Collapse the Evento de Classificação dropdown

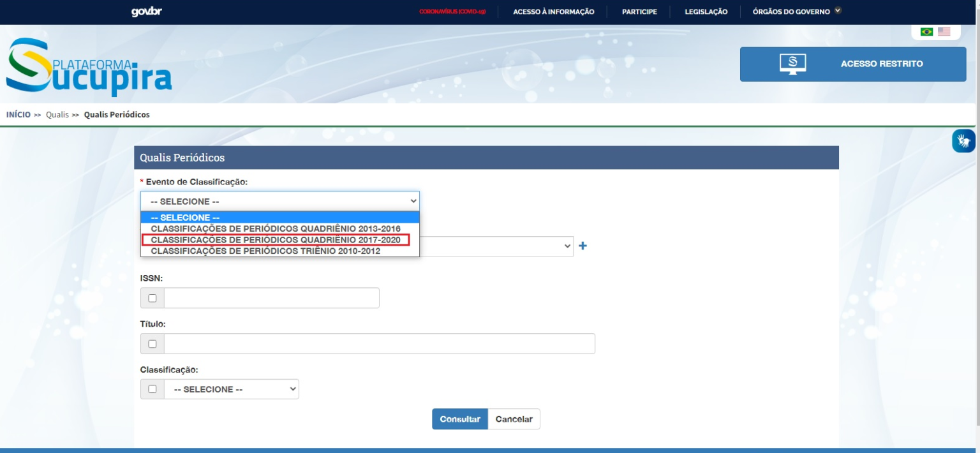click(280, 201)
